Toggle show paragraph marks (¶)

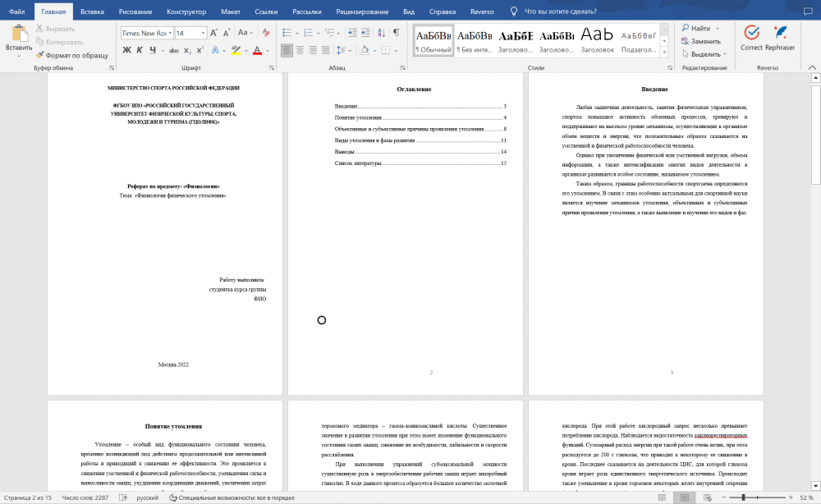click(x=397, y=33)
